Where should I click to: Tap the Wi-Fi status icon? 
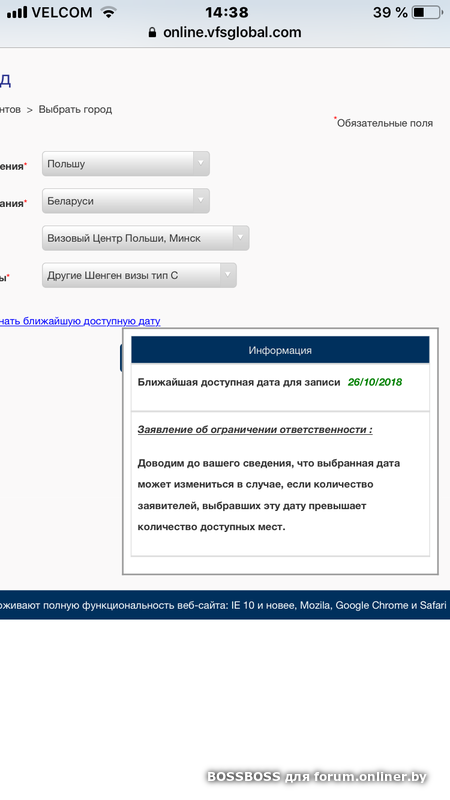108,12
